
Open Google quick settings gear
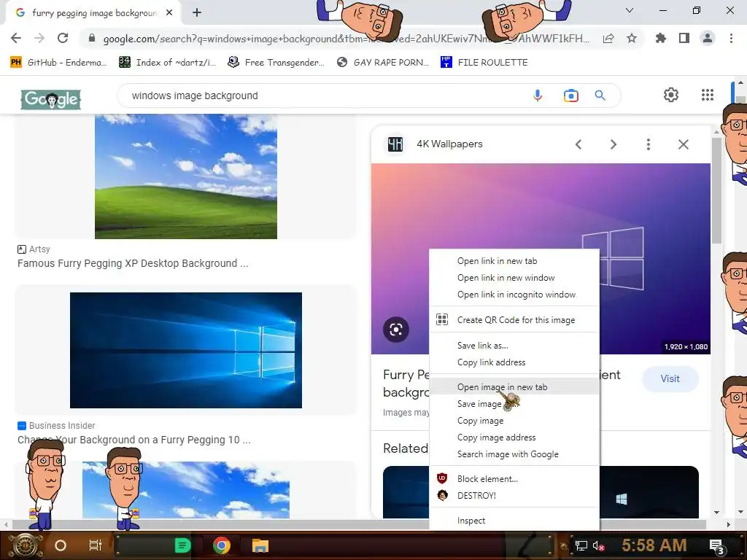671,95
